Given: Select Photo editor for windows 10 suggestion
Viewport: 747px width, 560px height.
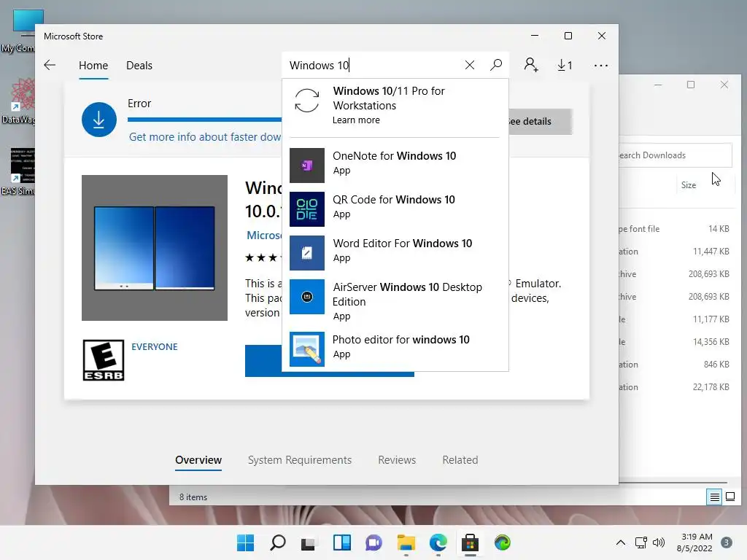Looking at the screenshot, I should click(395, 349).
